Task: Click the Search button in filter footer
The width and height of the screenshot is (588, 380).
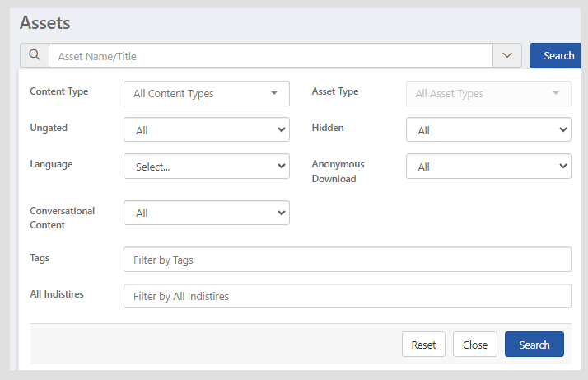Action: point(534,345)
